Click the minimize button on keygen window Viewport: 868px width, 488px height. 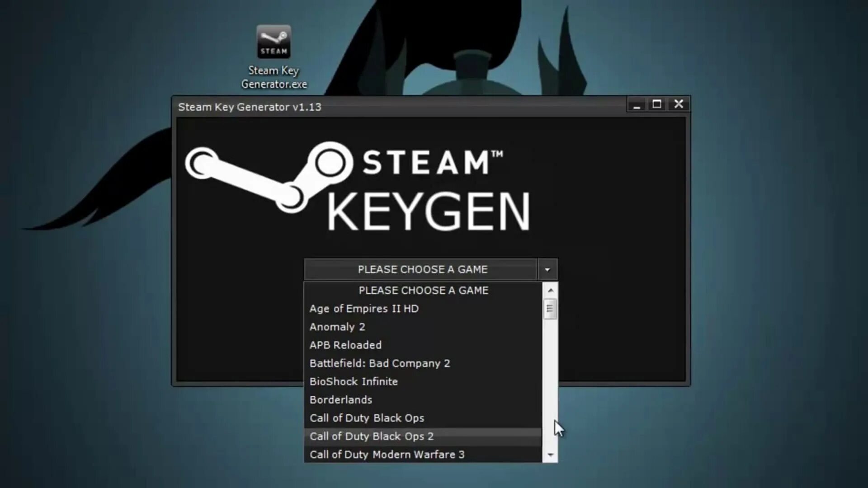[636, 105]
